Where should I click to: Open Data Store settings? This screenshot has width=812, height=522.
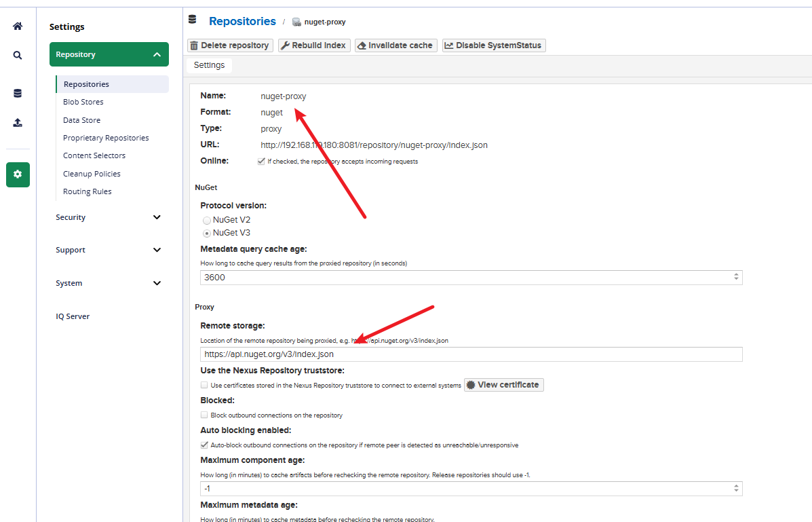82,120
